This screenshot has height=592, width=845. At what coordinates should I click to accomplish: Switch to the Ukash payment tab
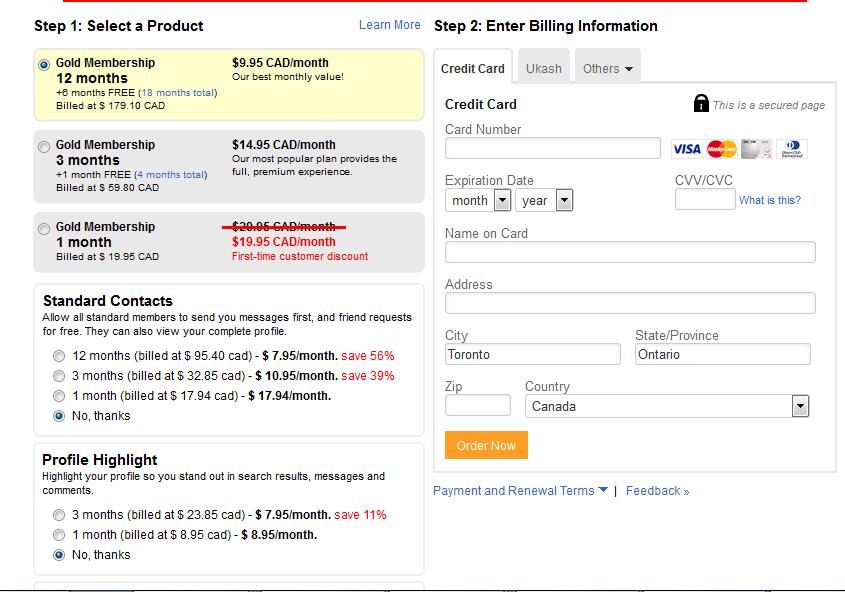[544, 69]
